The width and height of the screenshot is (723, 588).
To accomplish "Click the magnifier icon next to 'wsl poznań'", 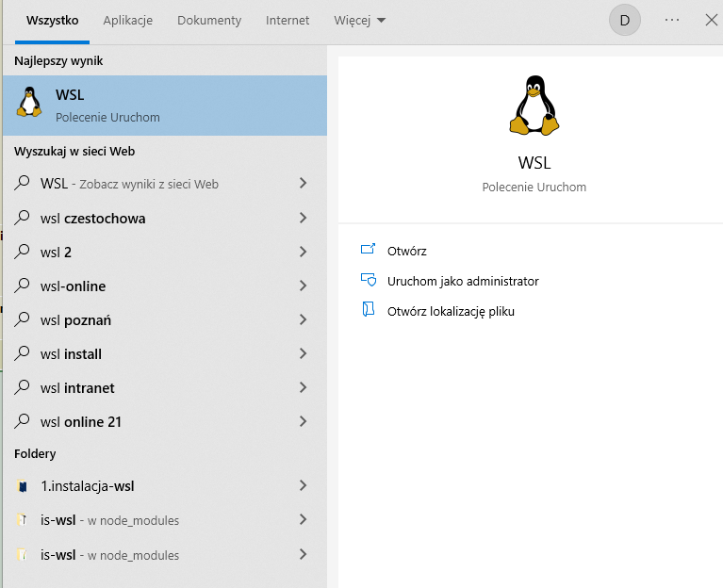I will (x=22, y=319).
